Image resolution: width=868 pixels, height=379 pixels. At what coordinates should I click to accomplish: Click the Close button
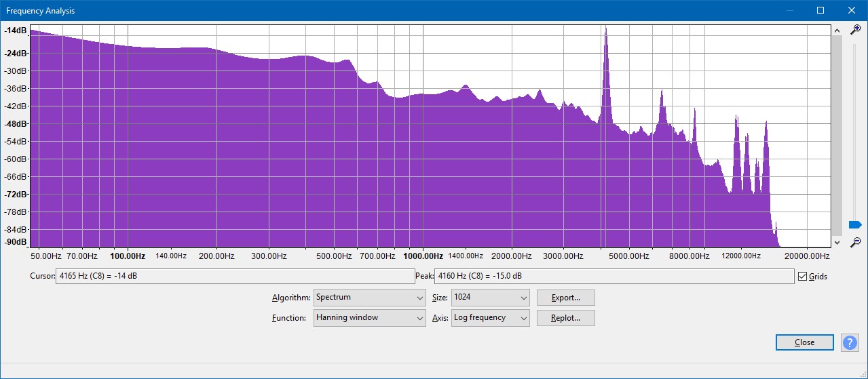tap(804, 342)
